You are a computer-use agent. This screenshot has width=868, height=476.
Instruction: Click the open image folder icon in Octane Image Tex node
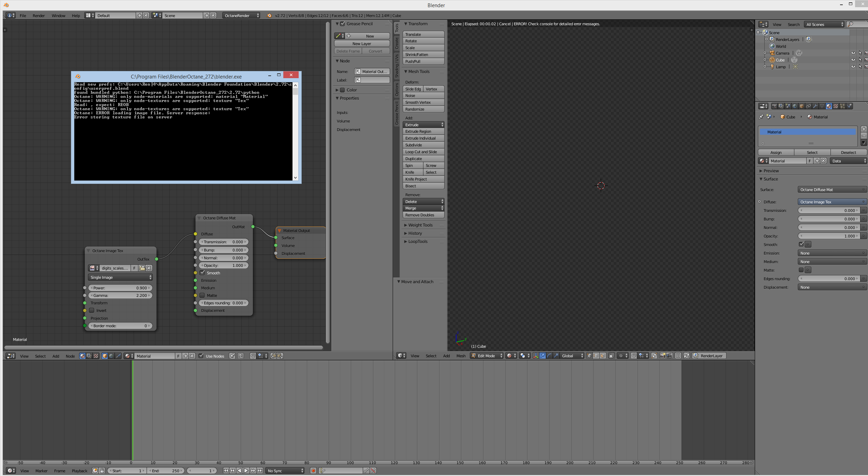142,268
